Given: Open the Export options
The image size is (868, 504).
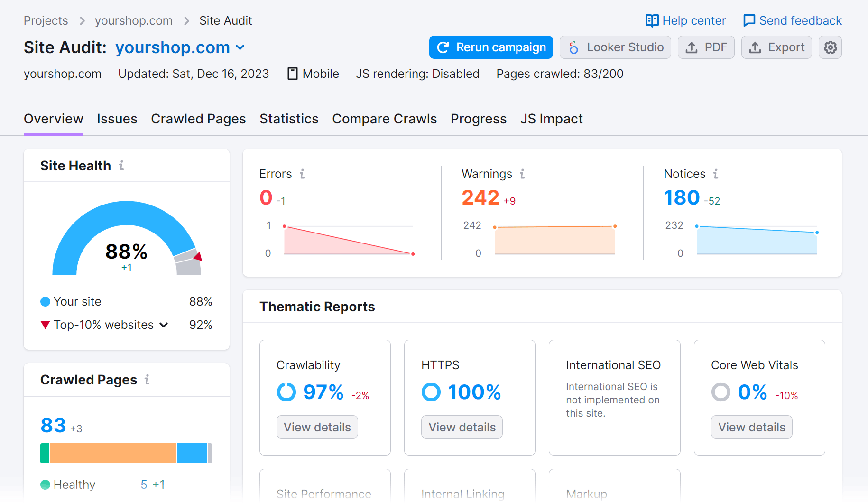Looking at the screenshot, I should 776,47.
